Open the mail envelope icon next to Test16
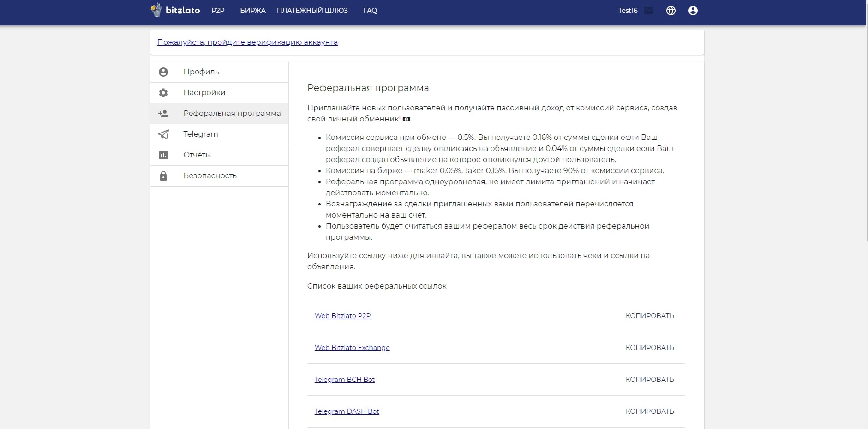 649,11
